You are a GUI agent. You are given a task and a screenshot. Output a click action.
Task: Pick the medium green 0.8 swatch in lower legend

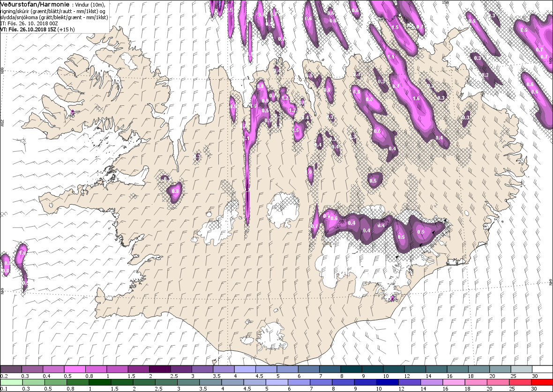click(77, 383)
